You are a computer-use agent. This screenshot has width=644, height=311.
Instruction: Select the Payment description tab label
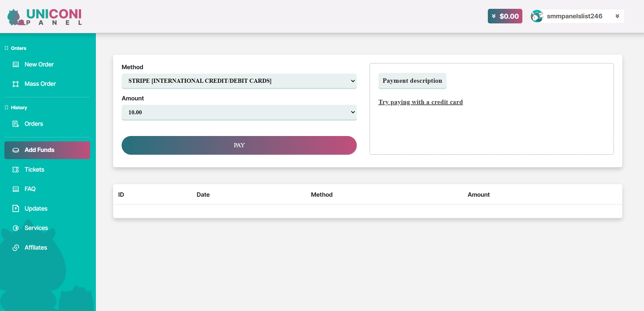[x=412, y=81]
